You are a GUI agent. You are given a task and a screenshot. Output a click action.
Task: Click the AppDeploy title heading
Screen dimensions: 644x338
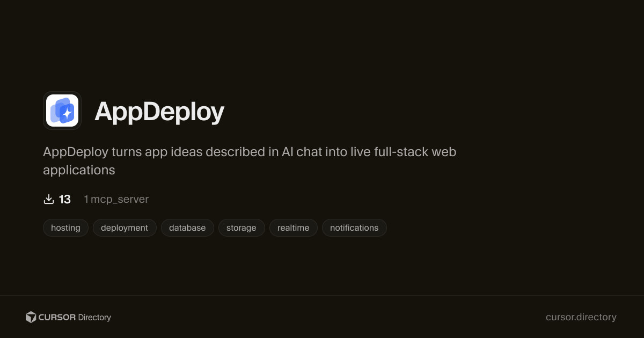pos(159,112)
